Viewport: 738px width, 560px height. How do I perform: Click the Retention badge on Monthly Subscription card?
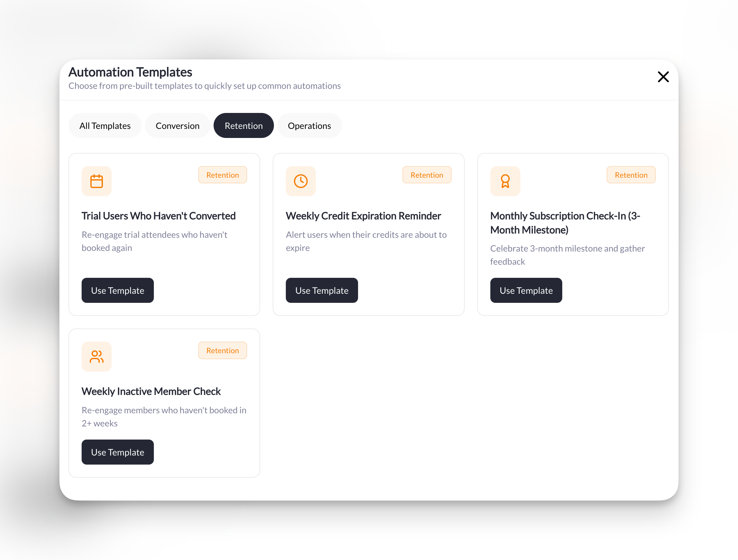pyautogui.click(x=631, y=175)
